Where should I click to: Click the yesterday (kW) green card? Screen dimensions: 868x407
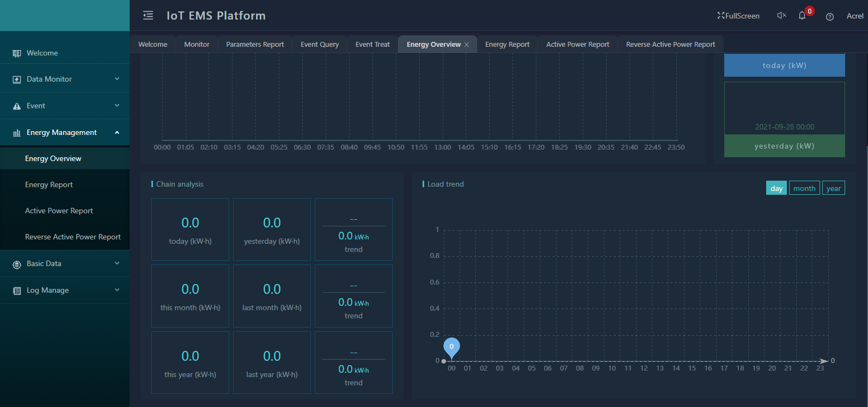pos(785,146)
